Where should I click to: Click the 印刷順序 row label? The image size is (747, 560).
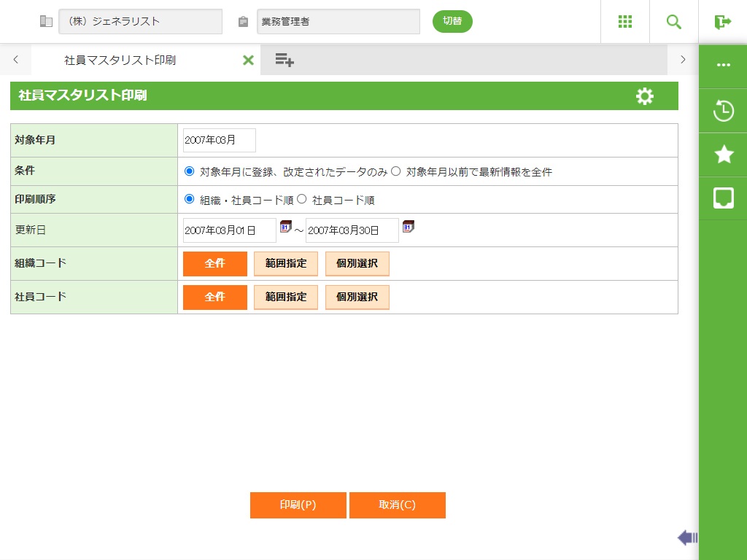(35, 199)
